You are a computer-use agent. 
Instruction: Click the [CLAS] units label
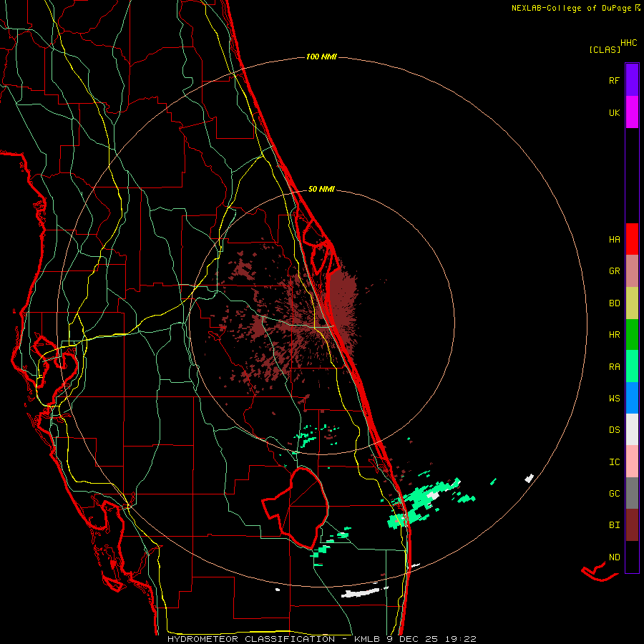click(605, 49)
